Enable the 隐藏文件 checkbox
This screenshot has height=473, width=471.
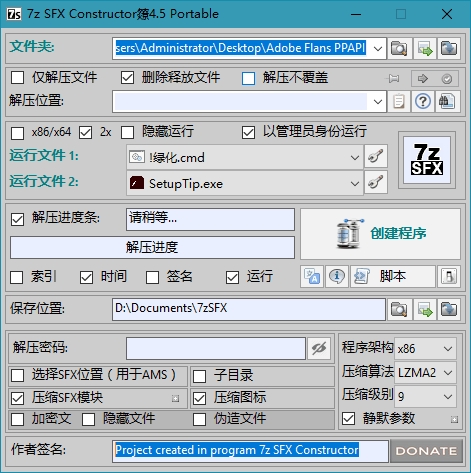click(88, 419)
